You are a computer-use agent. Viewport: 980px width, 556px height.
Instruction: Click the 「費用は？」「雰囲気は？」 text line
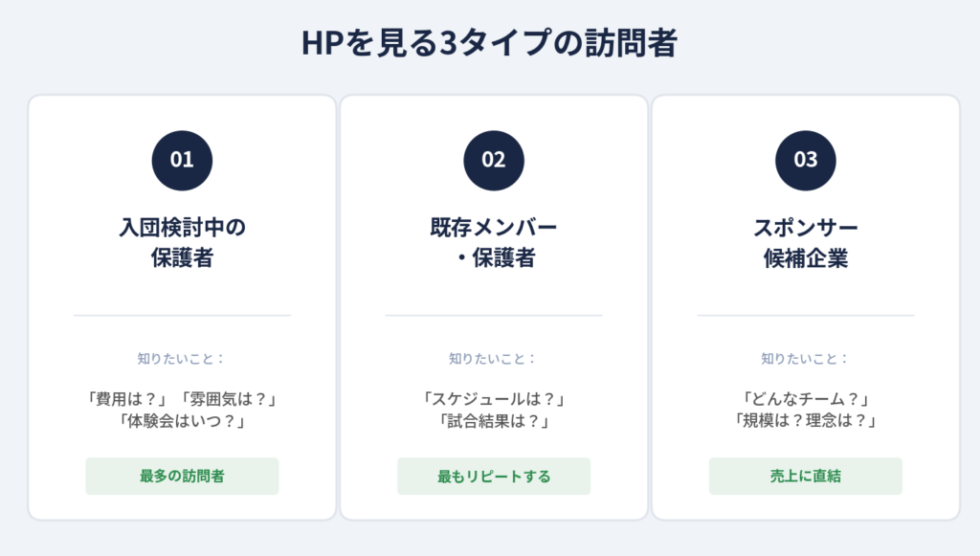(182, 398)
